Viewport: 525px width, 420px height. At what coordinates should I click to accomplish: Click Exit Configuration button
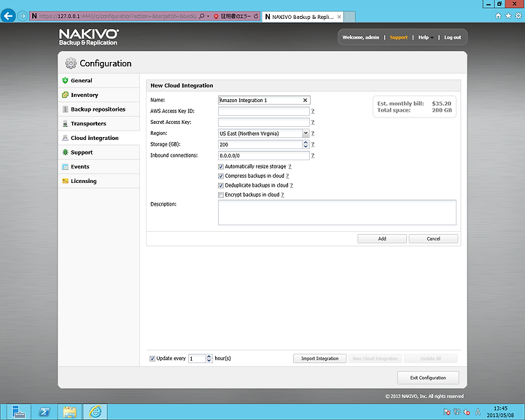(428, 378)
